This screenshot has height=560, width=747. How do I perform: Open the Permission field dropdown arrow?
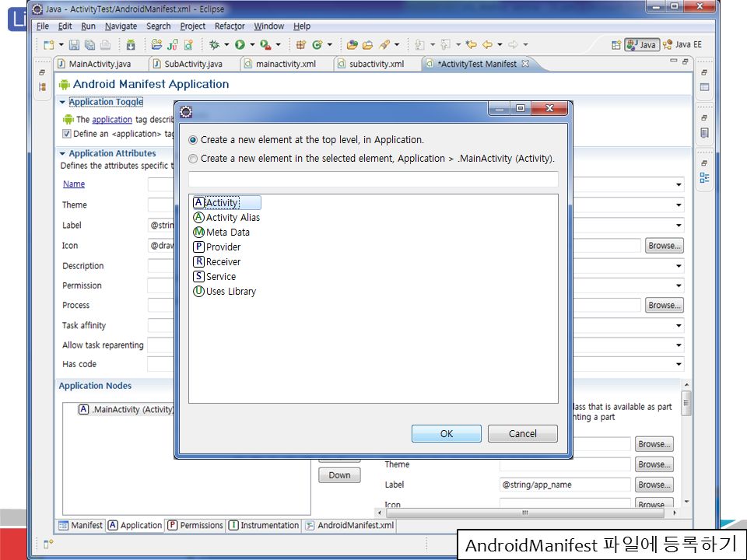pos(679,285)
